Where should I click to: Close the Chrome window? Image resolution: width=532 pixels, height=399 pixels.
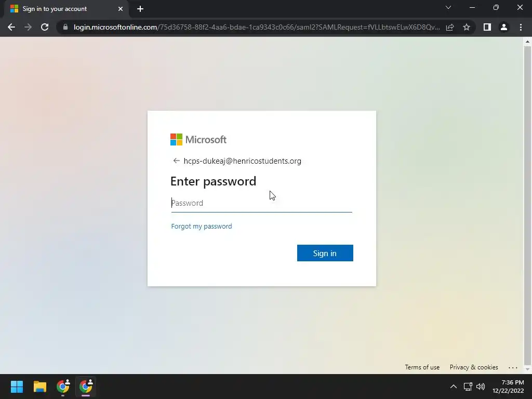[x=520, y=7]
